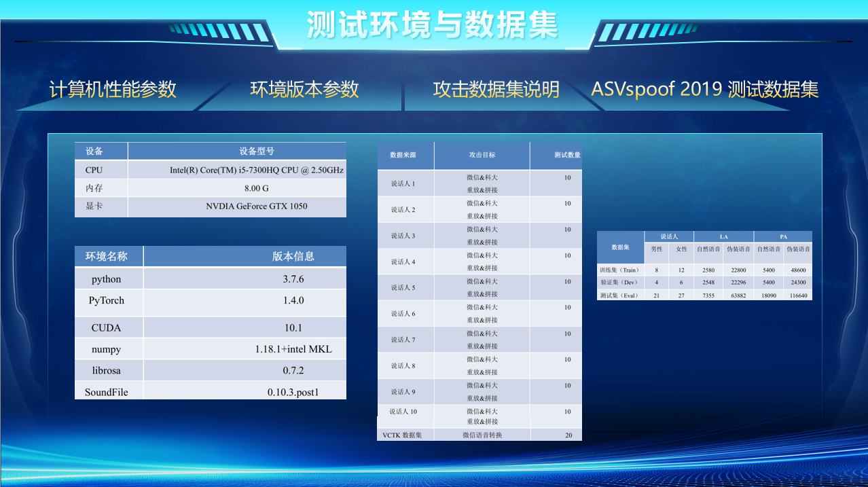Select the ASVspoof 2019 测试数据集 tab
This screenshot has height=487, width=868.
(704, 89)
